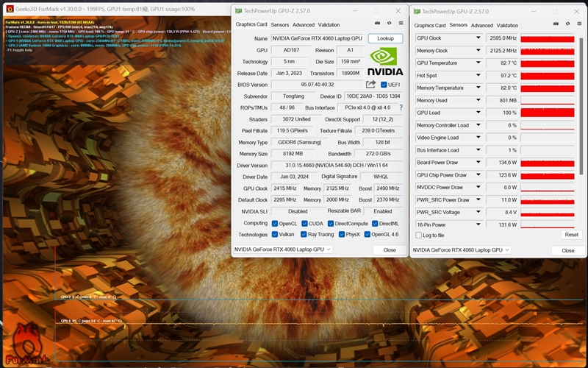Screen dimensions: 588x368
Task: Open the 16-Pin Power sensor dropdown
Action: (478, 224)
